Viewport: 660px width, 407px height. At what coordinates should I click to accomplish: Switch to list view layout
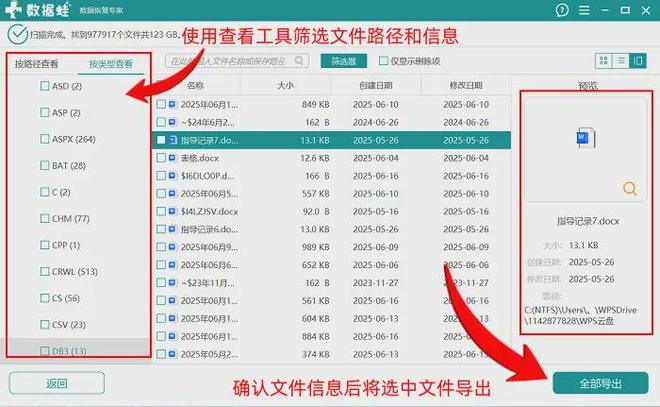[x=621, y=61]
